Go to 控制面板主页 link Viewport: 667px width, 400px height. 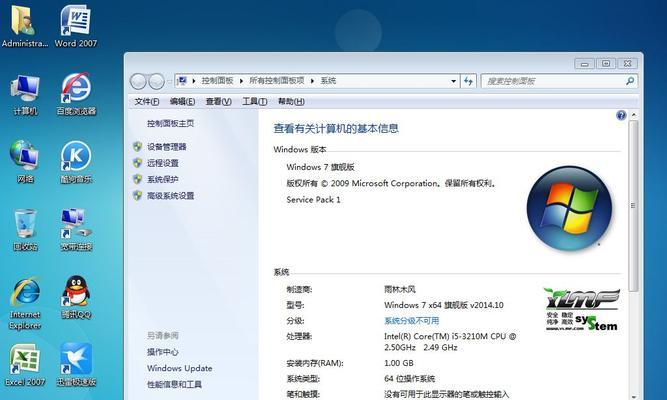click(171, 123)
